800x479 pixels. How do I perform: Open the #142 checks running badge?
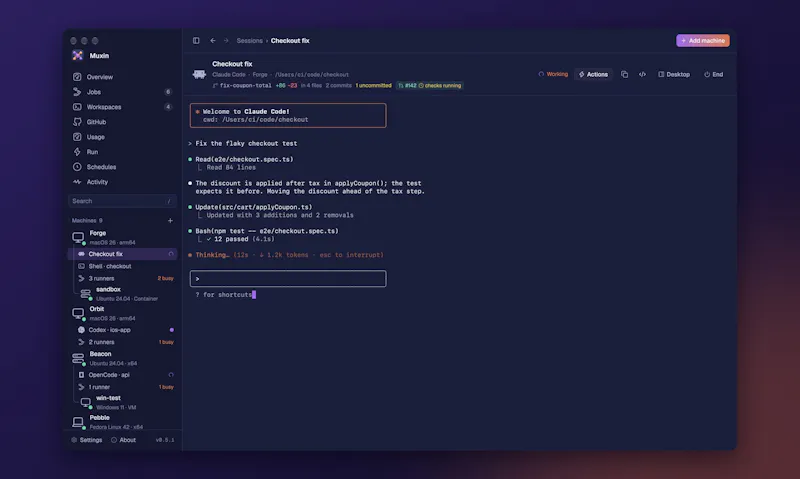pyautogui.click(x=430, y=86)
